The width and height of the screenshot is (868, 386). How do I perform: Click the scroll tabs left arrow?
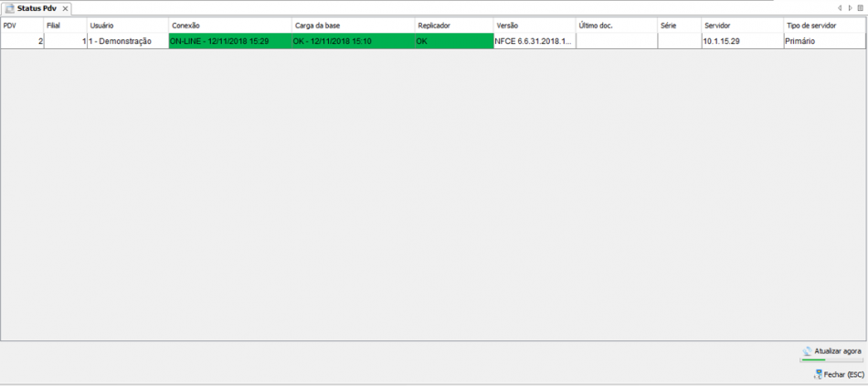pyautogui.click(x=841, y=8)
